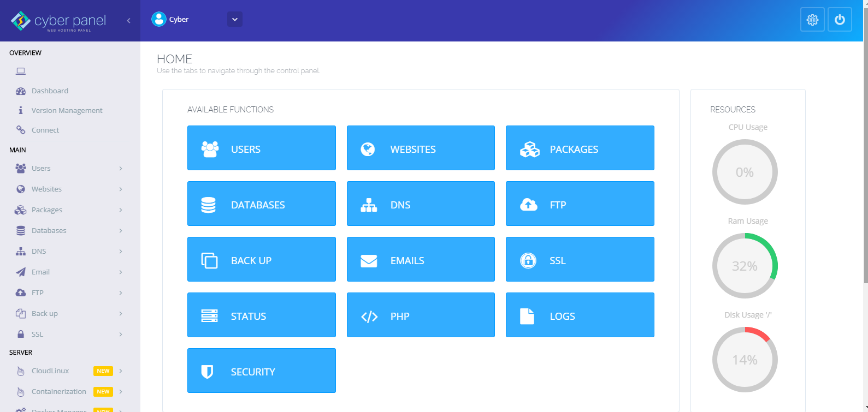
Task: Open the FTP function tile
Action: click(580, 204)
